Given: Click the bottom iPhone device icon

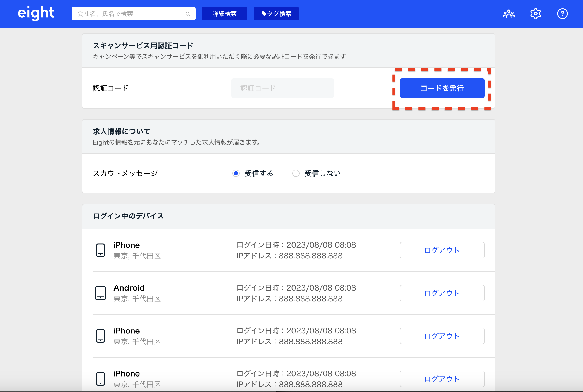Looking at the screenshot, I should click(101, 379).
